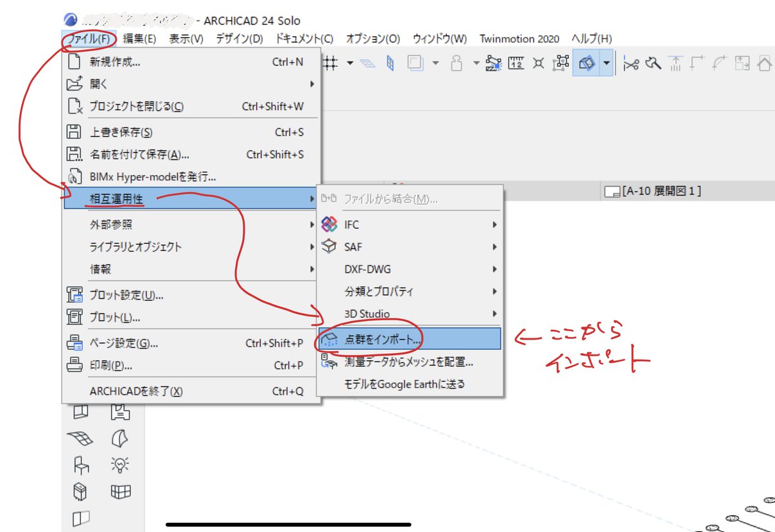This screenshot has height=532, width=775.
Task: Open the Twinmotion 2020 menu
Action: [x=519, y=39]
